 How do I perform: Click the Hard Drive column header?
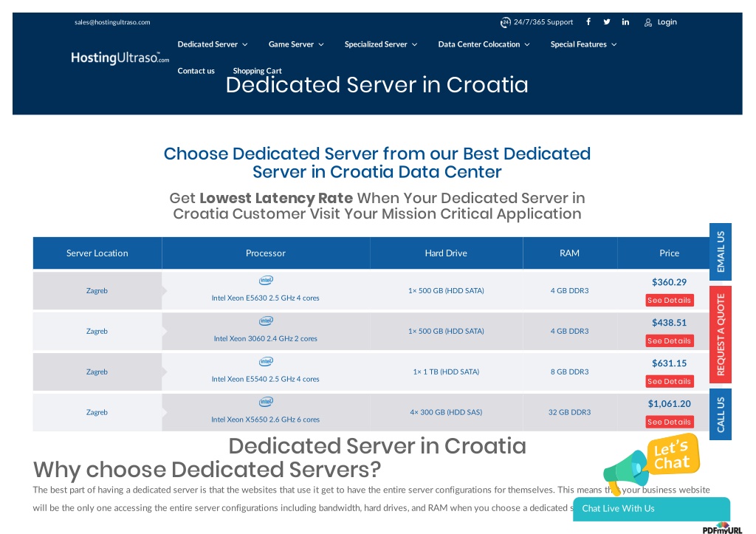click(446, 253)
